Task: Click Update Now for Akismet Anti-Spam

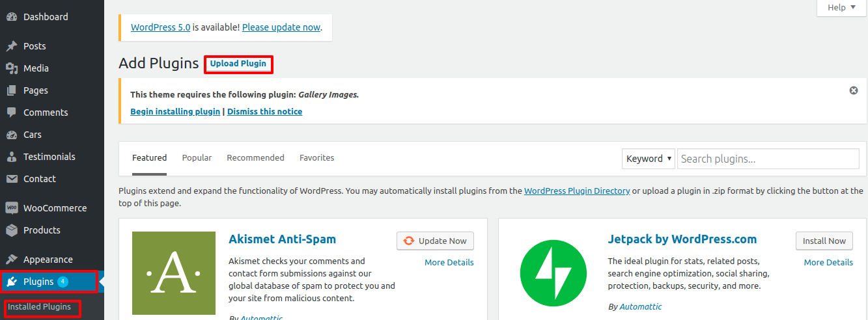Action: [x=435, y=241]
